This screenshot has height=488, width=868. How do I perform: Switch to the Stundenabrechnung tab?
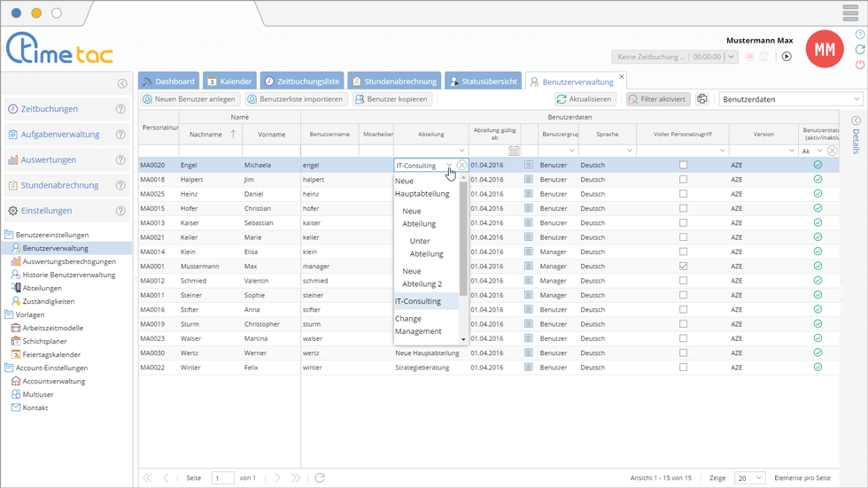[393, 81]
